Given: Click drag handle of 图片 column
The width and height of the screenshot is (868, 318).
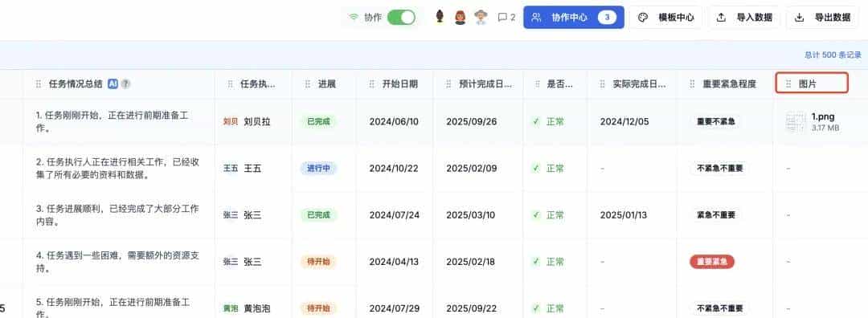Looking at the screenshot, I should (x=789, y=84).
